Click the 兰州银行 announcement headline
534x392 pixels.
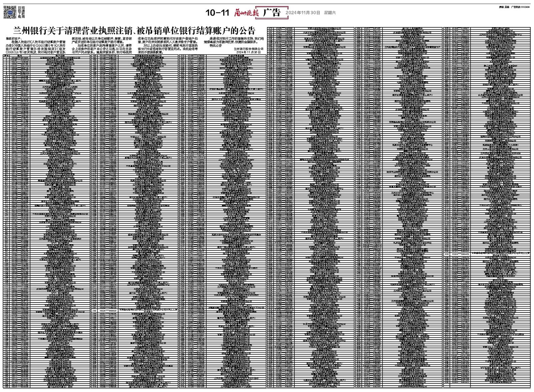click(x=134, y=31)
